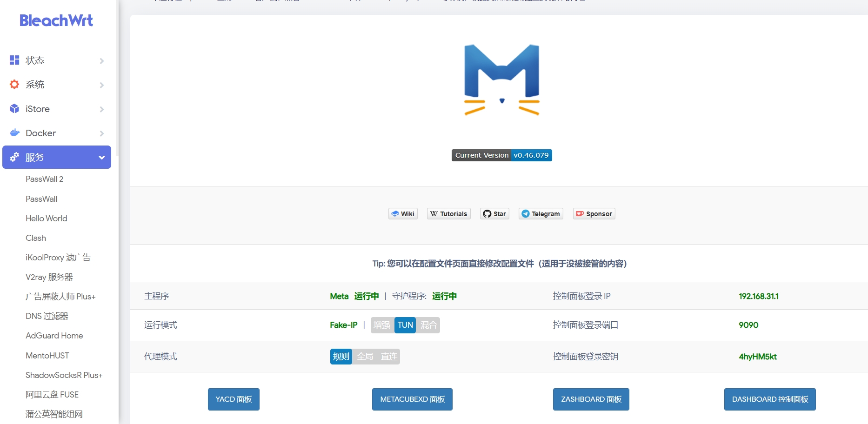Open MentoHUST service page
Image resolution: width=868 pixels, height=424 pixels.
coord(47,355)
